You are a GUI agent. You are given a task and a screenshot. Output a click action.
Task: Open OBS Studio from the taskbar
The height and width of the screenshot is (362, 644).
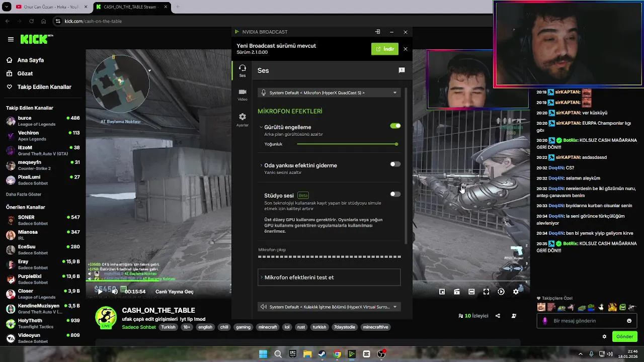point(381,354)
